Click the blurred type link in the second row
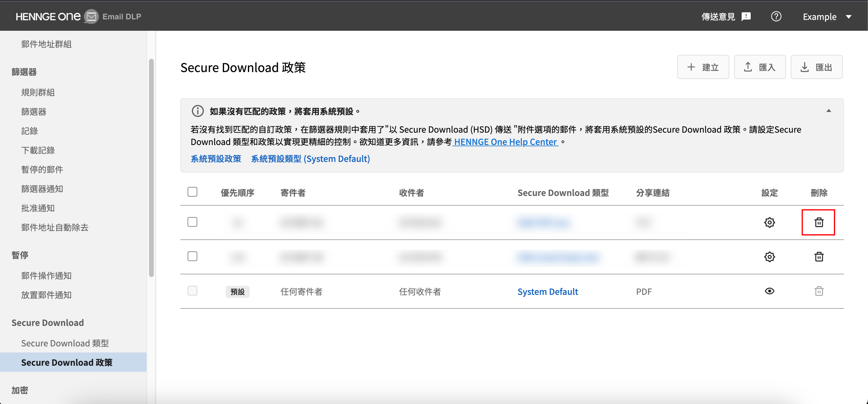This screenshot has height=404, width=868. (x=558, y=257)
